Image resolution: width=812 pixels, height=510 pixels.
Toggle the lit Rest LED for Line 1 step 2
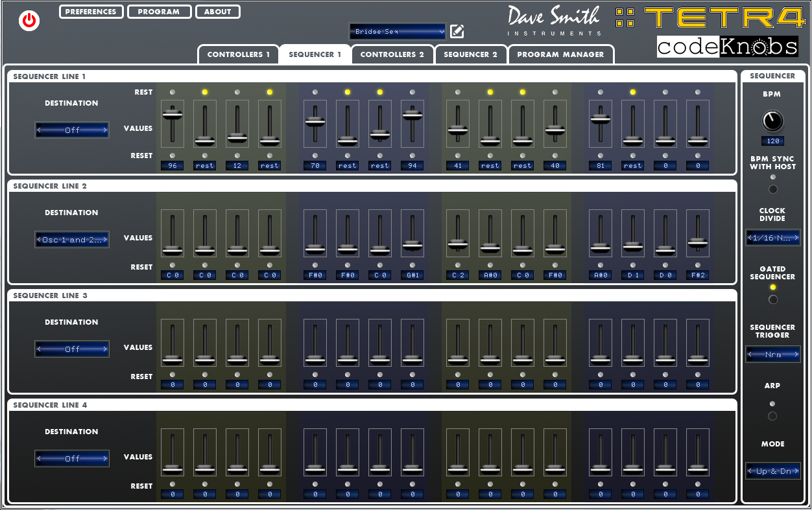[205, 92]
